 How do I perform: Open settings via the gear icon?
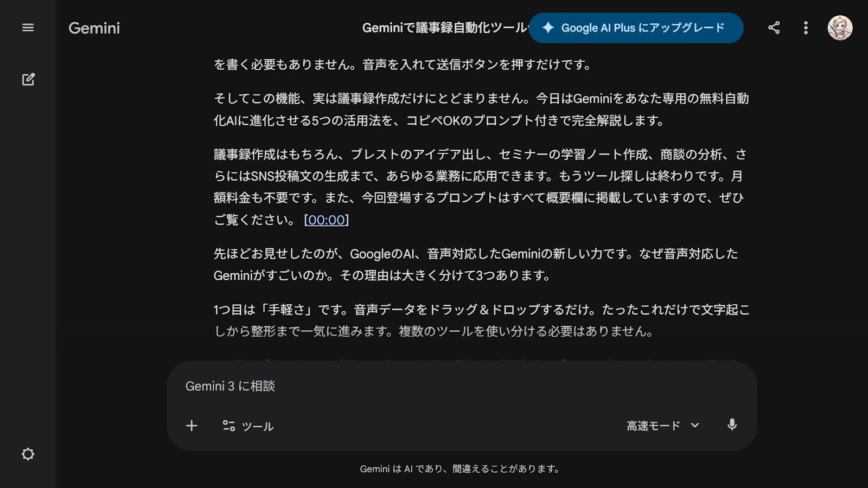coord(28,454)
